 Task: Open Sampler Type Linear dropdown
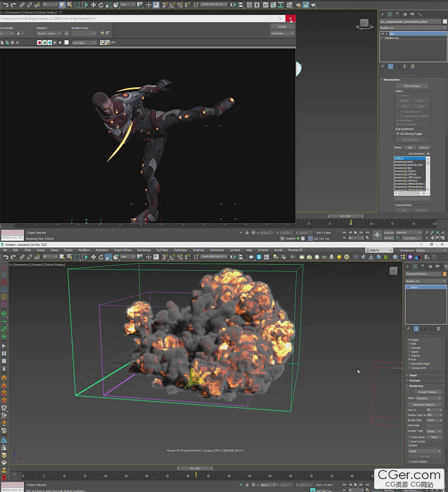[x=434, y=431]
